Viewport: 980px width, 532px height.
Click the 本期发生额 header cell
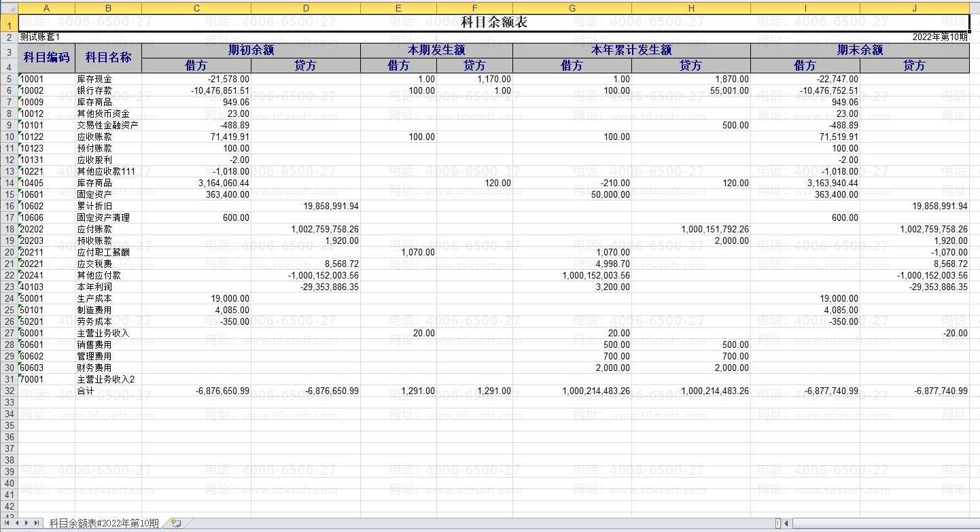click(x=436, y=50)
